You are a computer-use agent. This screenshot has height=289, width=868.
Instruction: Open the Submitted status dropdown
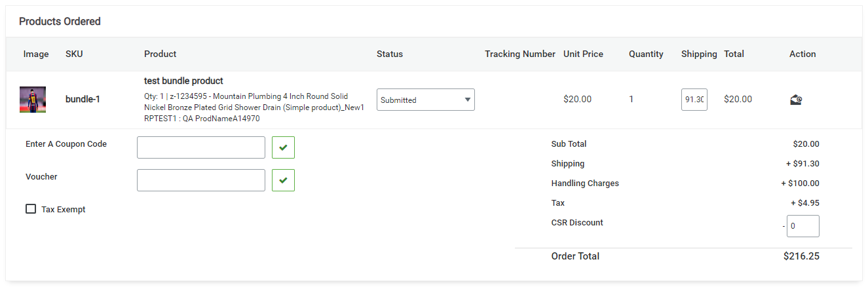[x=425, y=100]
